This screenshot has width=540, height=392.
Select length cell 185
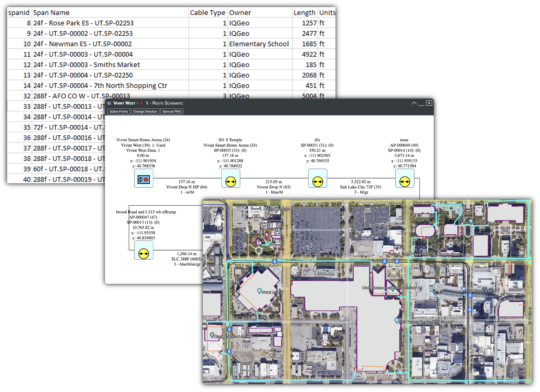pyautogui.click(x=305, y=65)
